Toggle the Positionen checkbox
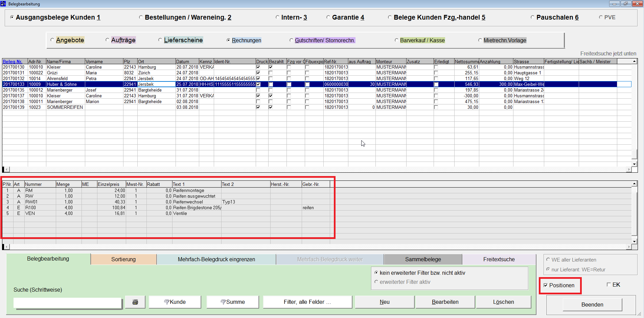 coord(546,285)
